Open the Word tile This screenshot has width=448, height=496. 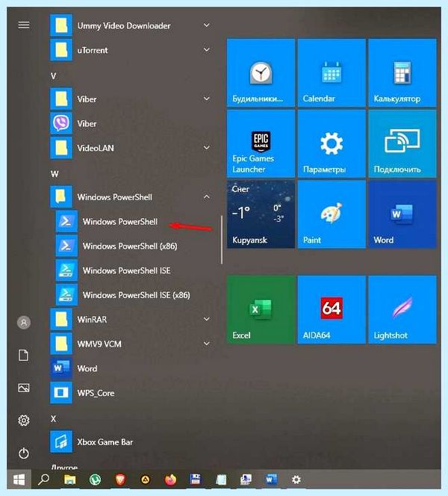click(402, 214)
